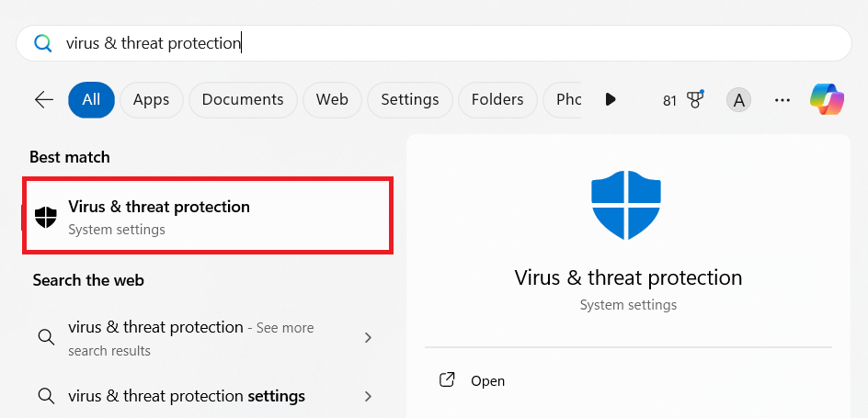
Task: Filter results by Web tab
Action: pos(332,99)
